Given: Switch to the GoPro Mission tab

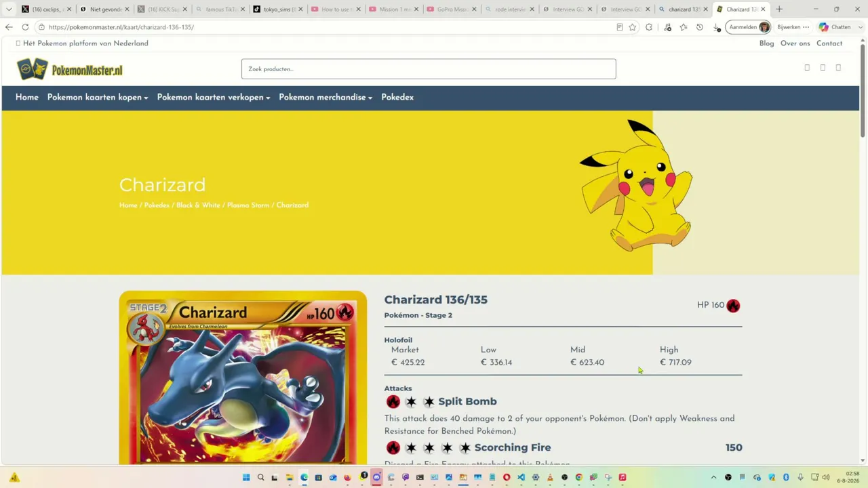Looking at the screenshot, I should pyautogui.click(x=450, y=9).
